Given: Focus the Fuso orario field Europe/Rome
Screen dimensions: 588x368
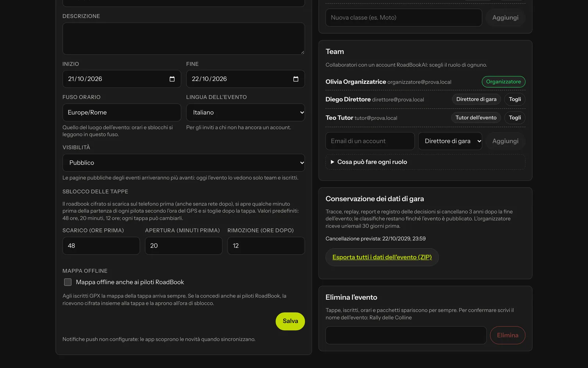Looking at the screenshot, I should pyautogui.click(x=122, y=113).
